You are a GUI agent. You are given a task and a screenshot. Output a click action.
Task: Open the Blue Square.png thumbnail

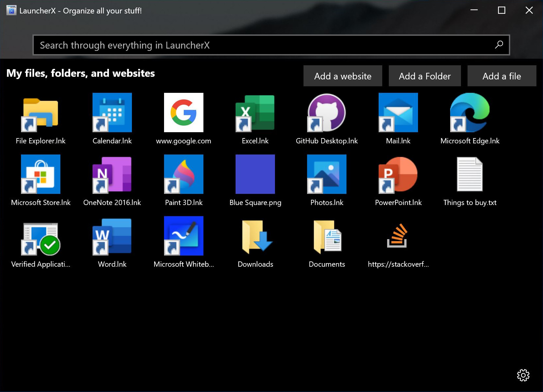(x=255, y=174)
